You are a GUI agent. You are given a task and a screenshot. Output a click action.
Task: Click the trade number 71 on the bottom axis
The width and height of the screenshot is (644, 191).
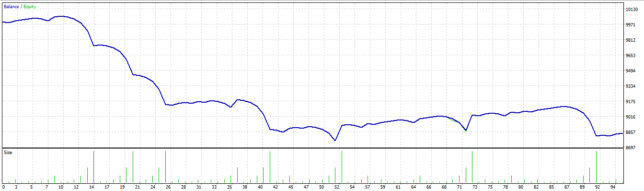[x=460, y=187]
